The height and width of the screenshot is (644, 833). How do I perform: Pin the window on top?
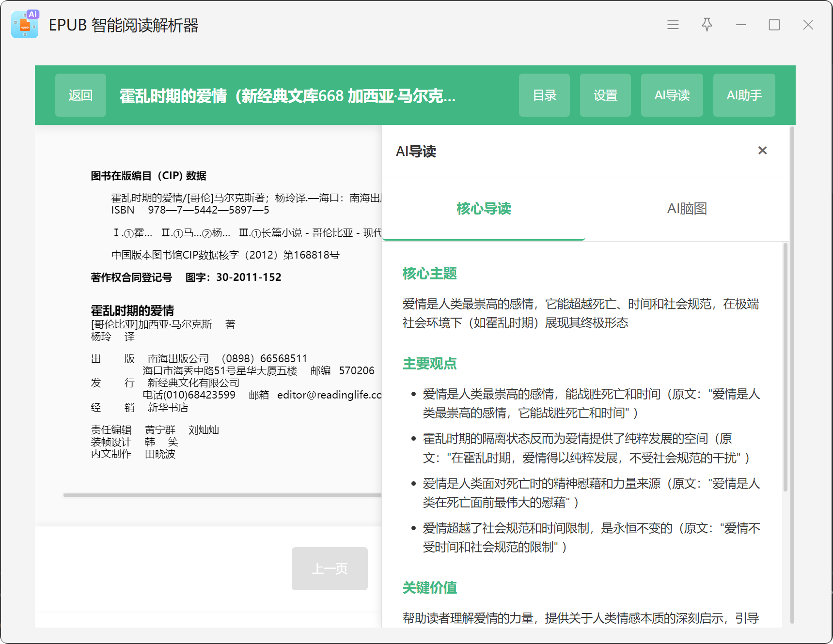(x=707, y=25)
